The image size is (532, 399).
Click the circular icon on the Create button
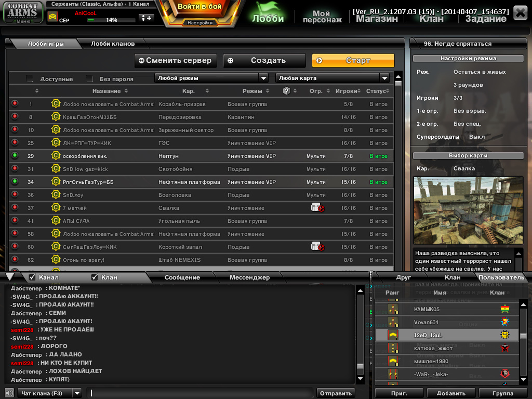[x=230, y=60]
